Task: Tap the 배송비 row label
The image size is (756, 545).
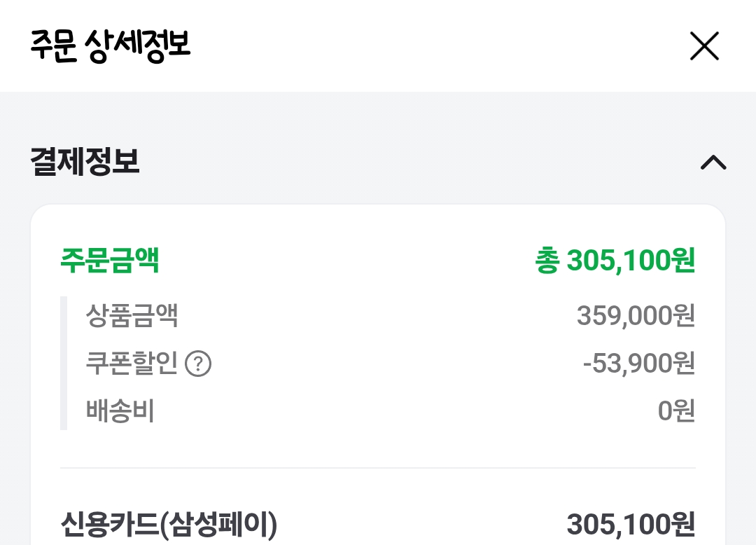Action: [x=120, y=411]
